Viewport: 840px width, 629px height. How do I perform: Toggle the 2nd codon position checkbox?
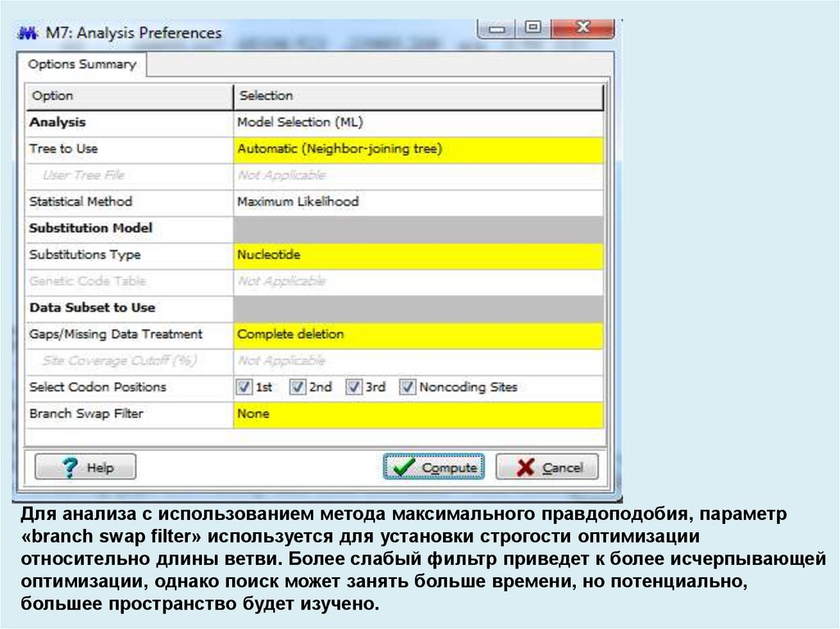tap(297, 387)
